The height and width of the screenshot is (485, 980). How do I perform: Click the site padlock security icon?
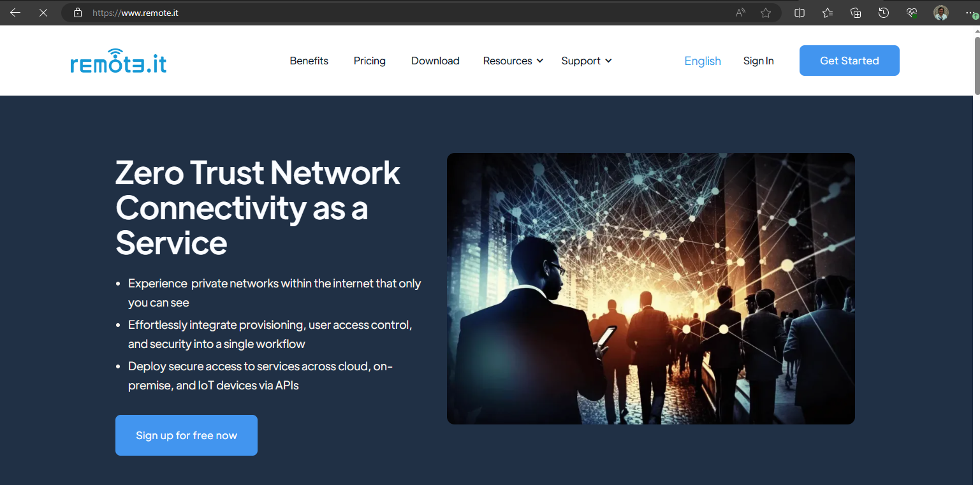tap(78, 12)
